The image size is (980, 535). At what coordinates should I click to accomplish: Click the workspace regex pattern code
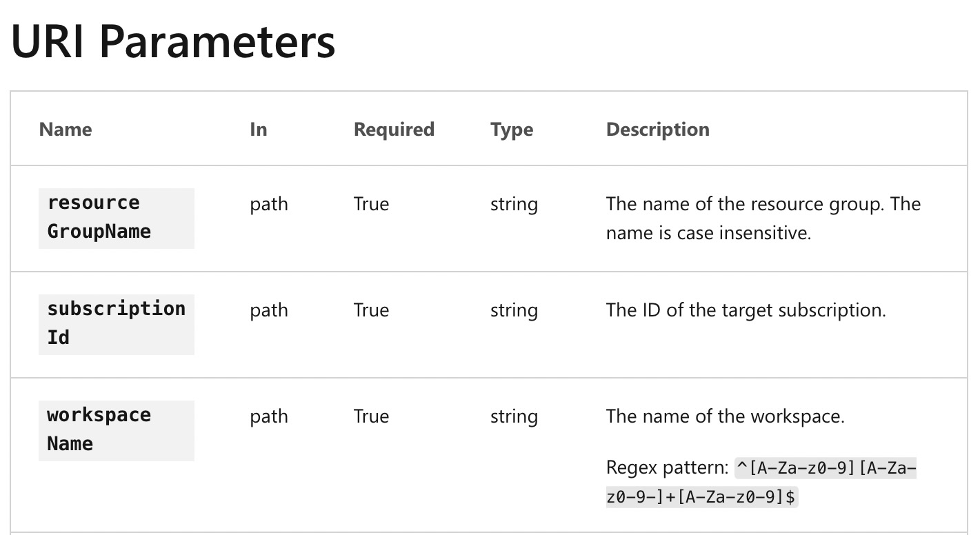point(761,483)
